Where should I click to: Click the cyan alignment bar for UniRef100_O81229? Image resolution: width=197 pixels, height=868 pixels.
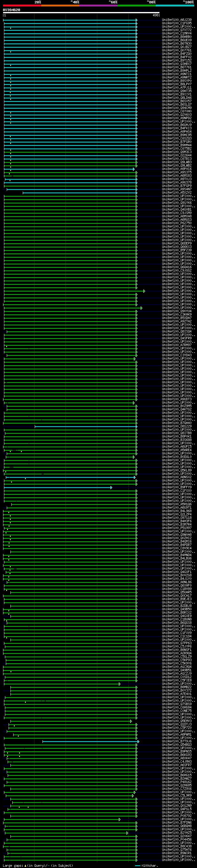[86, 426]
